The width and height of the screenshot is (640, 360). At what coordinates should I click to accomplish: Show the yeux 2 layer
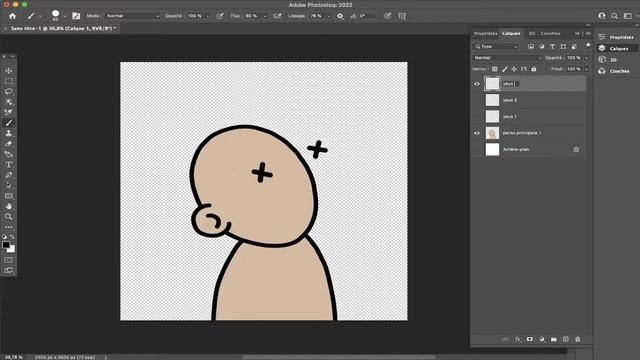477,100
